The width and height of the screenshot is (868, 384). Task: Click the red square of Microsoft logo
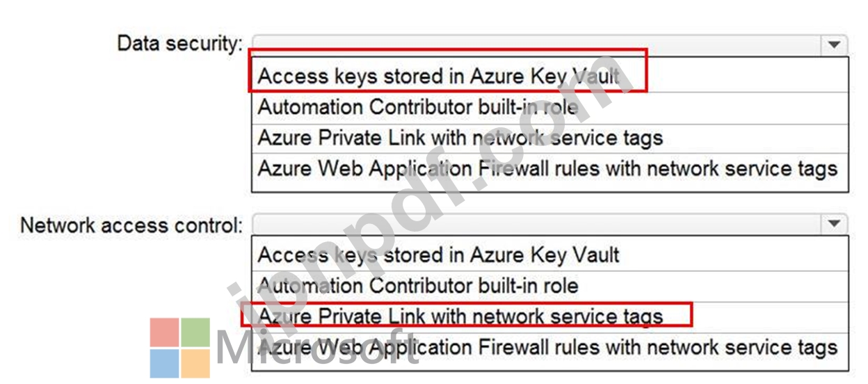tap(164, 333)
